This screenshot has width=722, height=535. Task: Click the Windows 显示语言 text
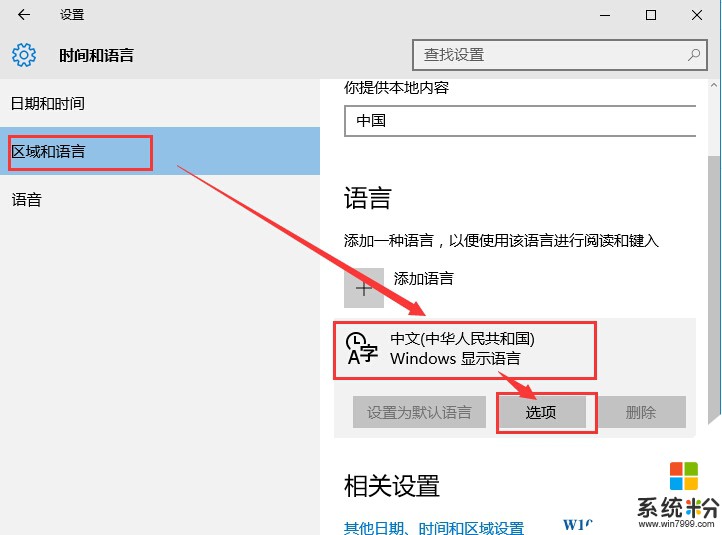point(455,358)
